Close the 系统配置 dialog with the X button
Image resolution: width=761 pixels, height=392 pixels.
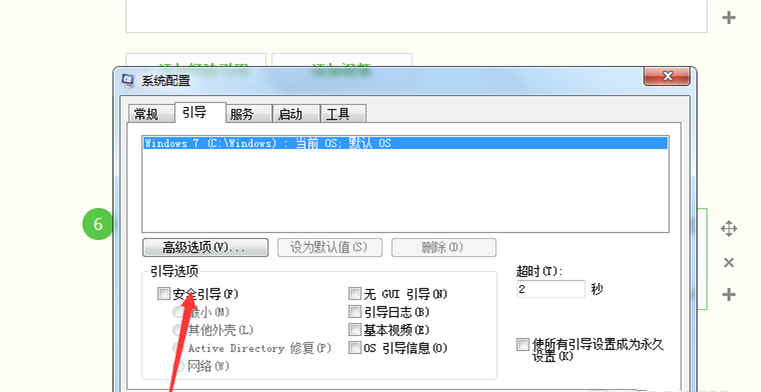click(x=667, y=77)
